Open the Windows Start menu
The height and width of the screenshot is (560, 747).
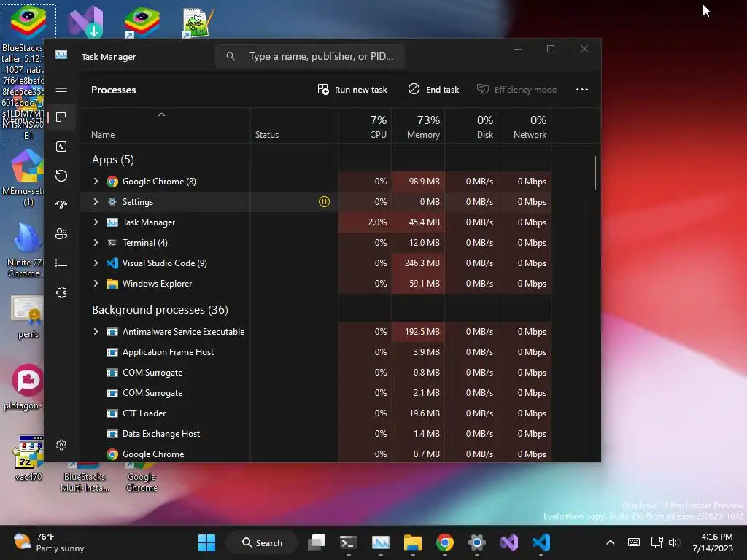[206, 542]
